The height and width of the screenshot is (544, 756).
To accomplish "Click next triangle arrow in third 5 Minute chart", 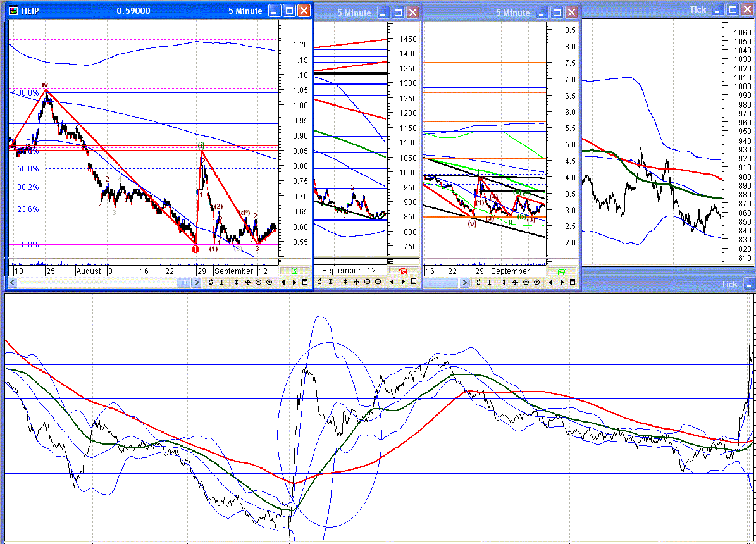I will point(562,282).
